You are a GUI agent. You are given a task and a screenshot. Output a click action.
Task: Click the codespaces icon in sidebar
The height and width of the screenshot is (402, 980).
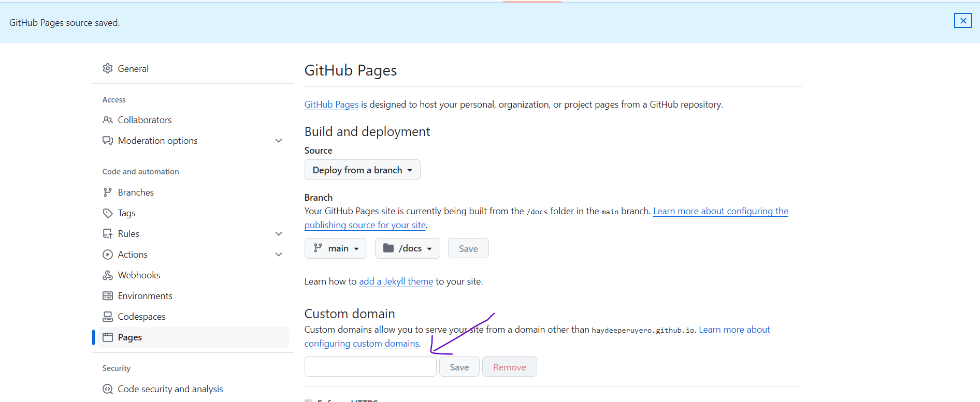click(108, 317)
